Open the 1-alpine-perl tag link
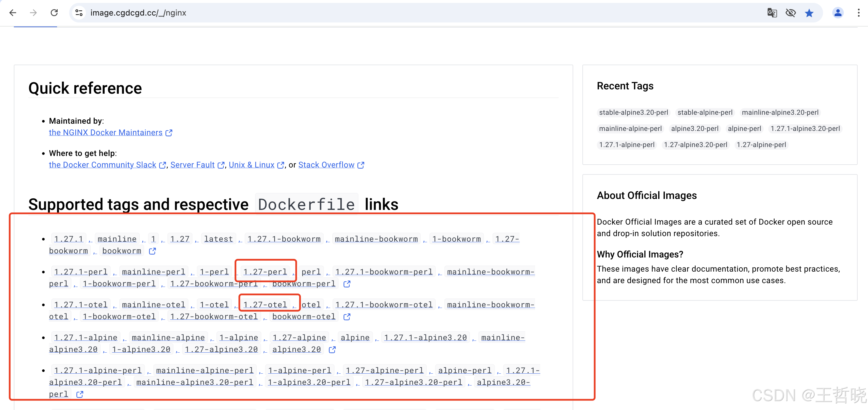Viewport: 868px width, 410px height. 299,370
